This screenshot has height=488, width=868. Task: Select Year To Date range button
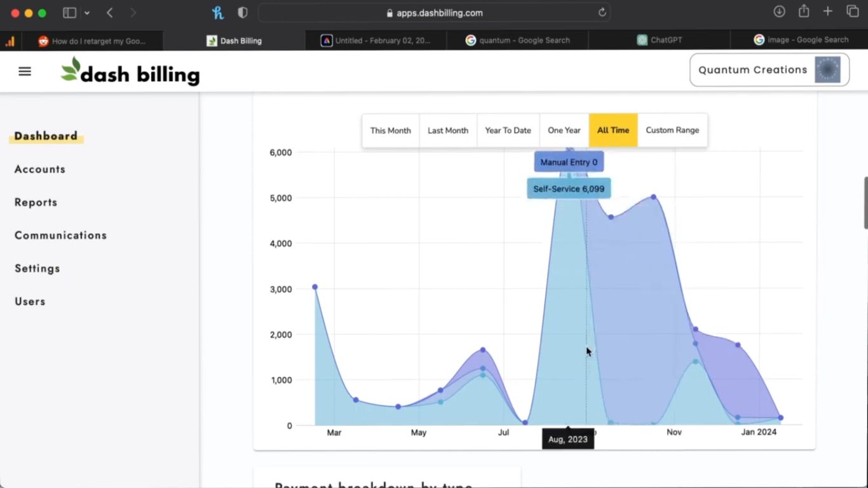[508, 130]
